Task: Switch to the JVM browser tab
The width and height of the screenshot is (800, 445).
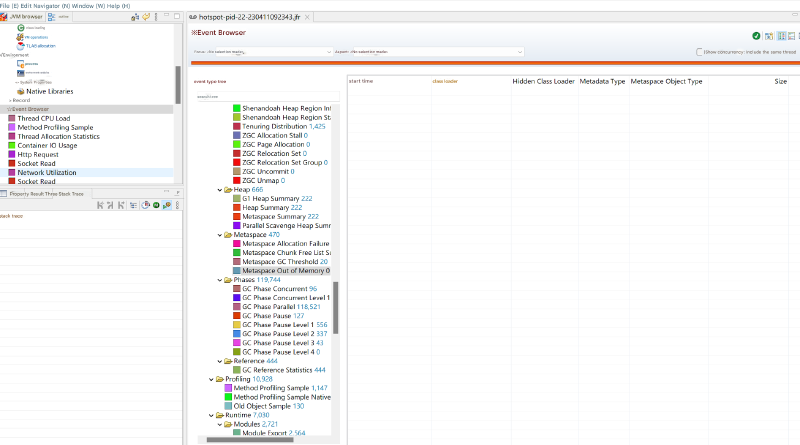Action: pyautogui.click(x=22, y=17)
